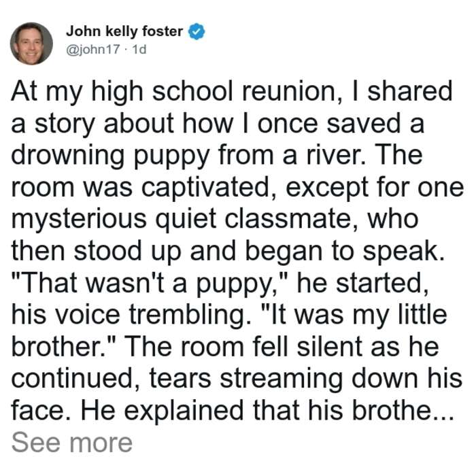Click the phrase 'room was captivated'

pyautogui.click(x=144, y=188)
